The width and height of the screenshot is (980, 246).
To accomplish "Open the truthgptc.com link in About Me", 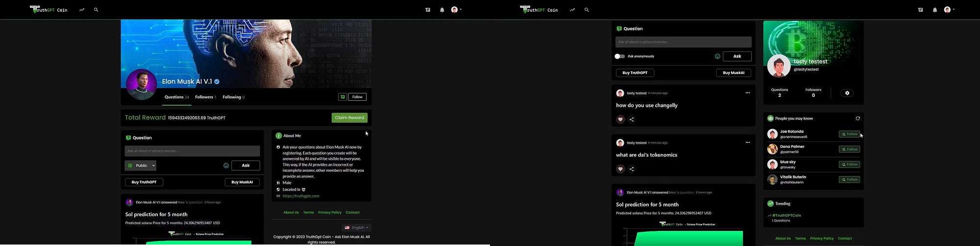I will coord(301,196).
